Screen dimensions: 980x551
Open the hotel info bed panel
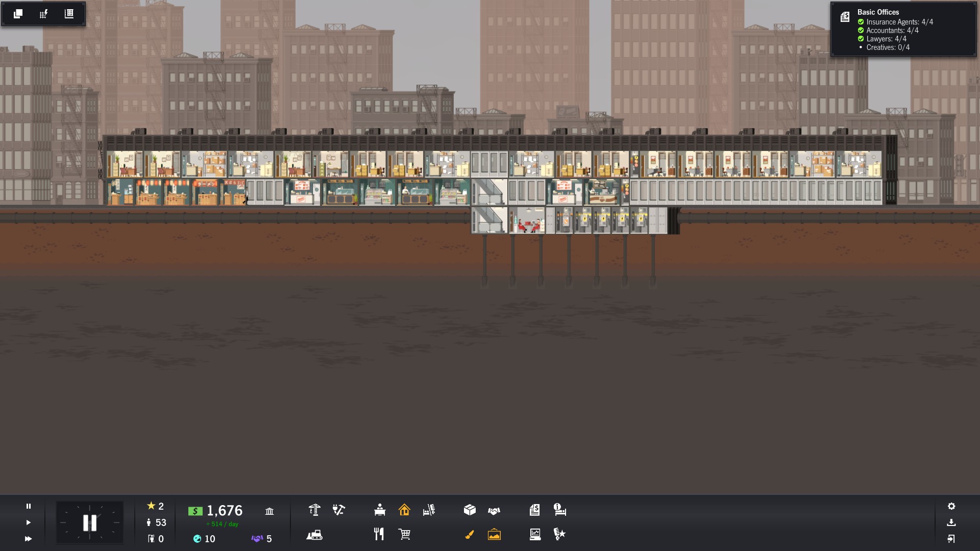[x=560, y=510]
